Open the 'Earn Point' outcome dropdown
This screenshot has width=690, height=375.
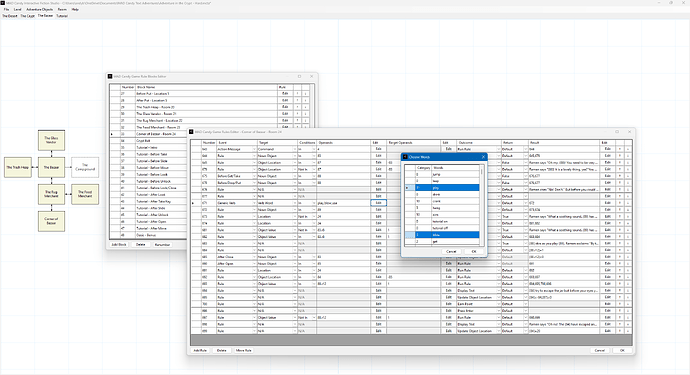tap(499, 304)
